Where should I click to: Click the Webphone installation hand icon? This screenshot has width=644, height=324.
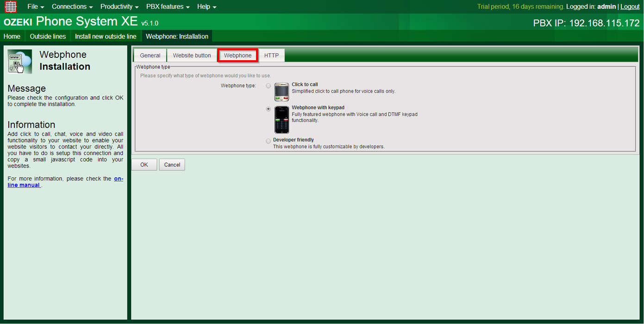pos(20,62)
